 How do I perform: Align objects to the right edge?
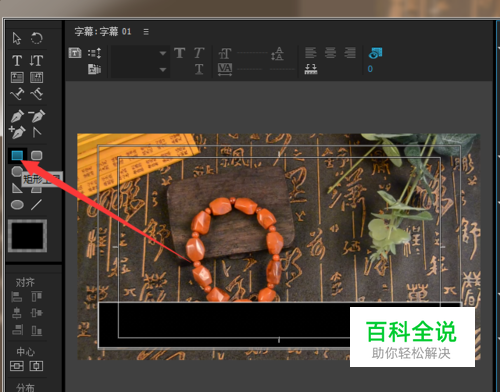[x=17, y=330]
